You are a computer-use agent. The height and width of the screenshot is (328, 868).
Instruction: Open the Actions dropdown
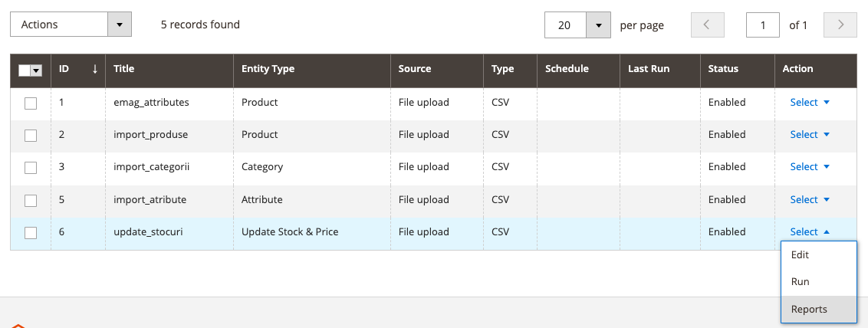(71, 25)
